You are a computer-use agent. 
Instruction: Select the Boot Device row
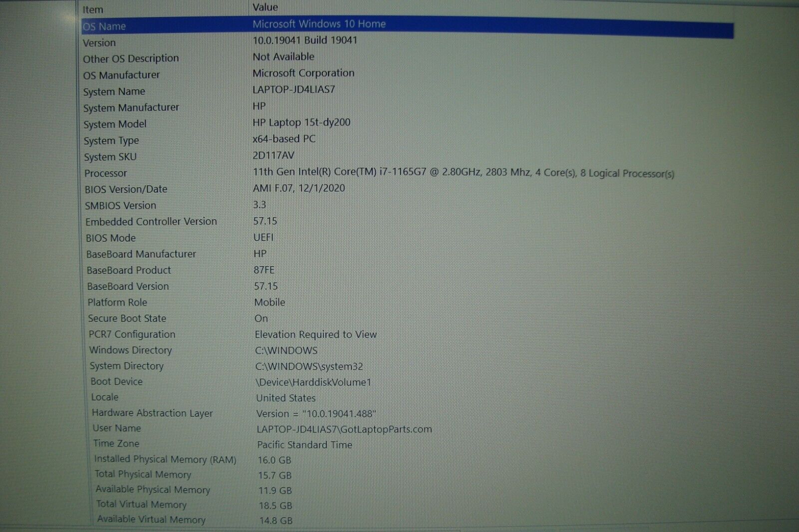[117, 381]
